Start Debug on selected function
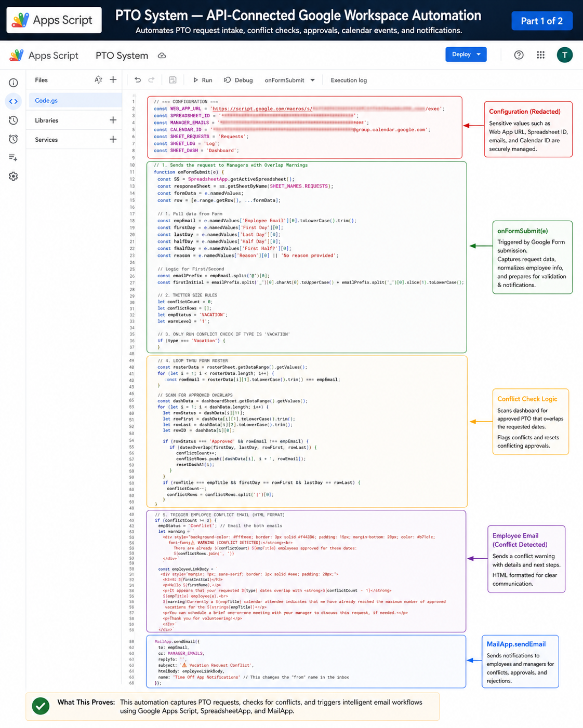Image resolution: width=583 pixels, height=728 pixels. [239, 80]
